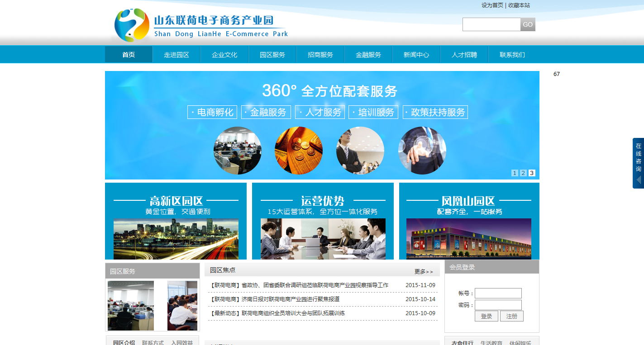Viewport: 644px width, 345px height.
Task: Click the 收藏本站 link
Action: point(519,5)
